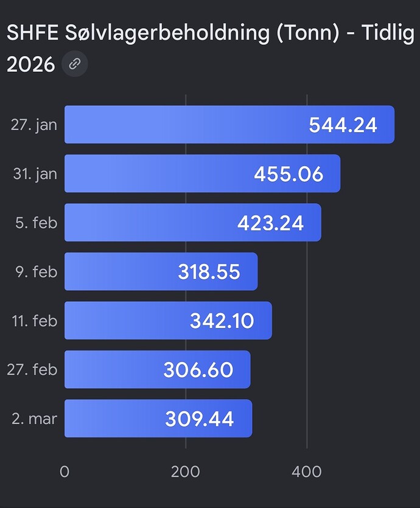Click the 2. mar axis label
The width and height of the screenshot is (420, 508).
click(x=35, y=419)
